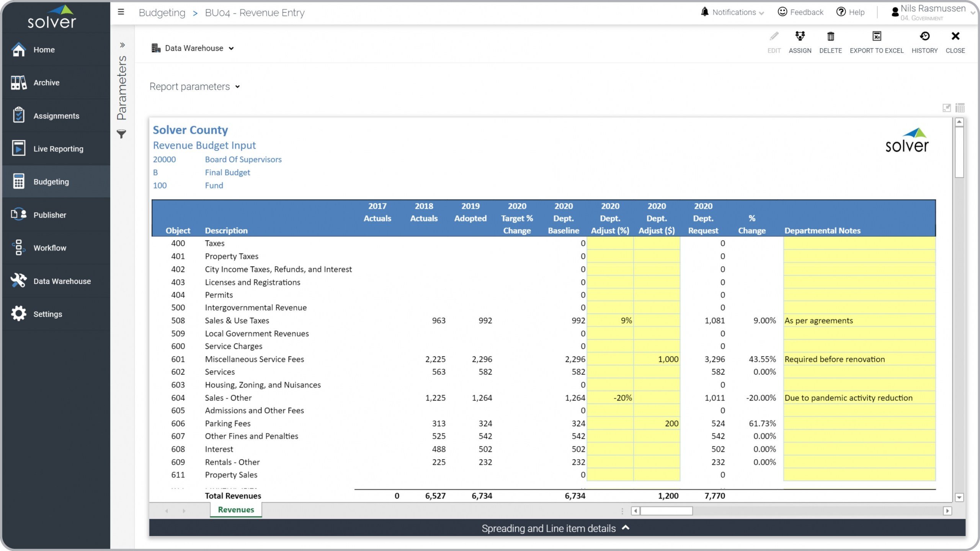This screenshot has width=980, height=551.
Task: Click the horizontal scrollbar thumb
Action: click(x=666, y=511)
